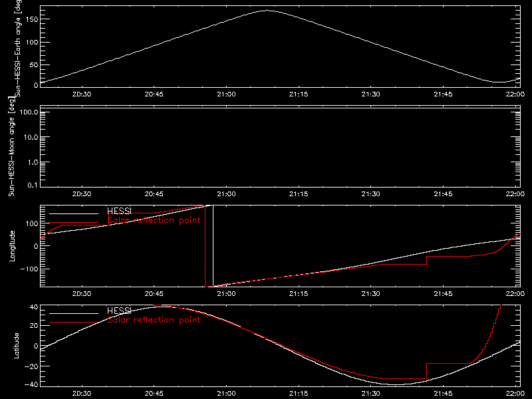Click the 100 tick label on Earth angle axis
This screenshot has width=532, height=399.
point(31,43)
